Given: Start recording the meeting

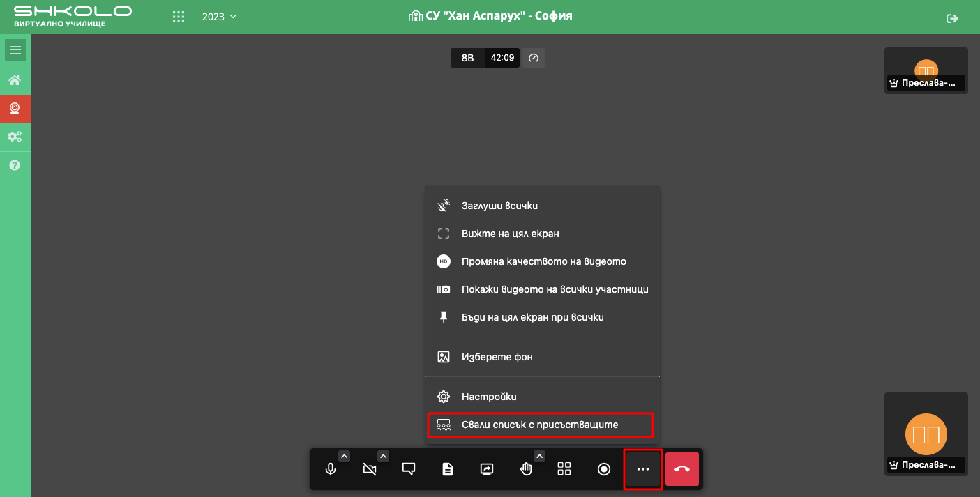Looking at the screenshot, I should [604, 469].
